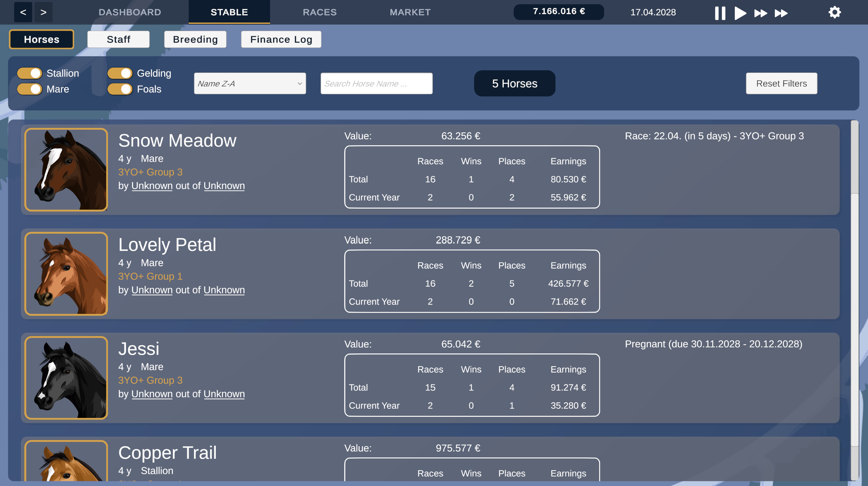This screenshot has width=868, height=486.
Task: Go back using the left arrow icon
Action: point(23,12)
